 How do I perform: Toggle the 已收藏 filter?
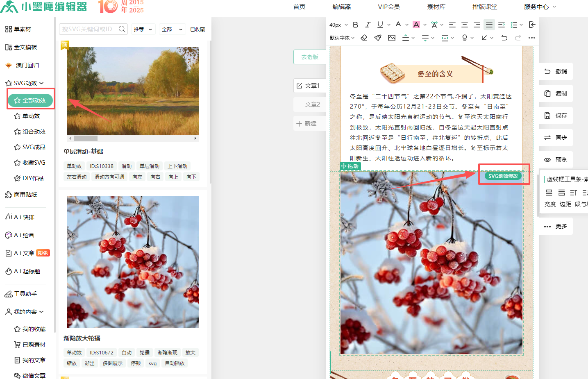[x=198, y=30]
